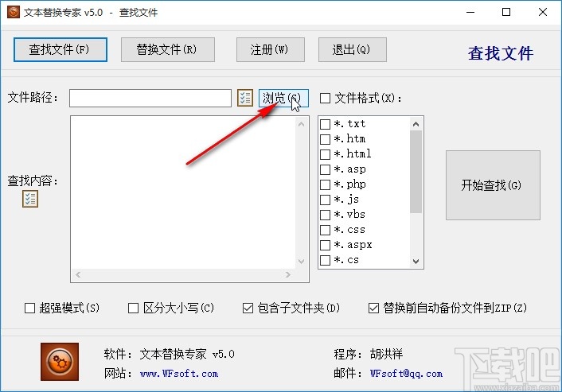Click the checklist icon beside the file path field

[245, 98]
